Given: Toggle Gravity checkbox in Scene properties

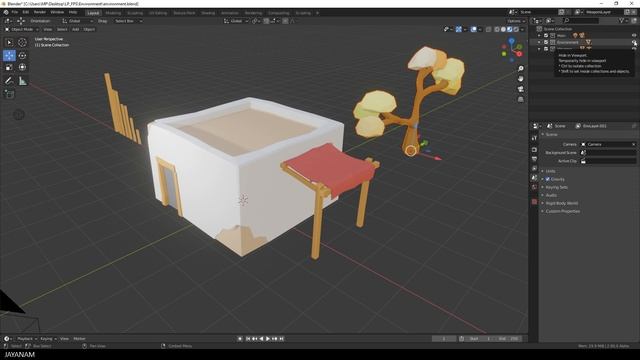Looking at the screenshot, I should [x=548, y=179].
